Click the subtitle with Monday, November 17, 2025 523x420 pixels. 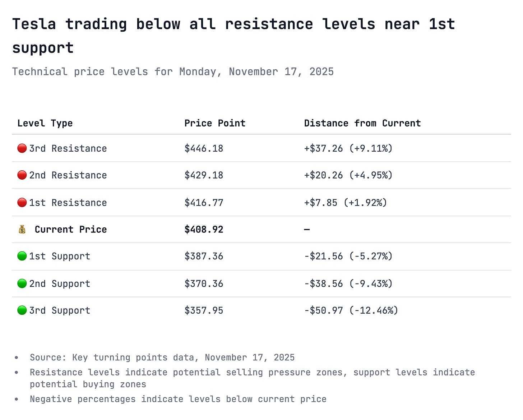click(173, 72)
